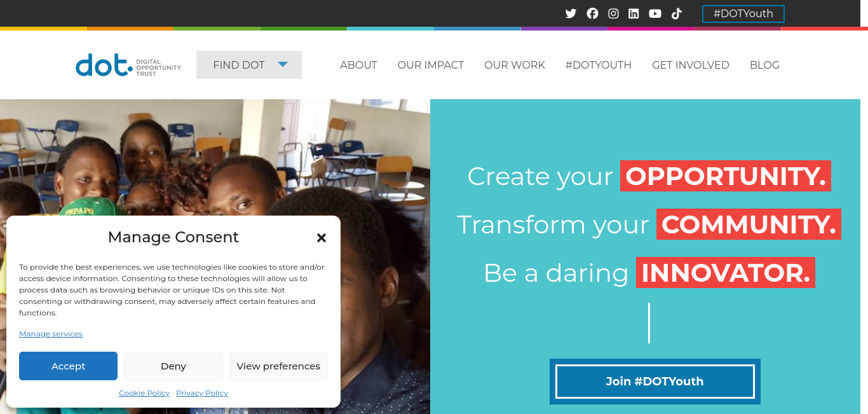Deny cookie consent
868x414 pixels.
point(173,366)
